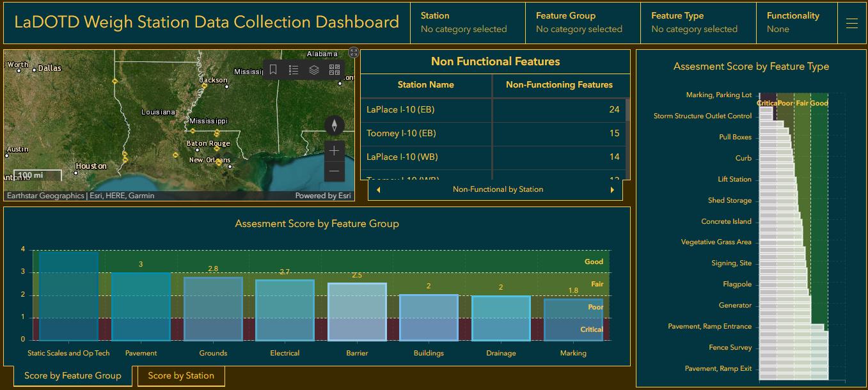Select the Marking bar in chart

pyautogui.click(x=573, y=320)
